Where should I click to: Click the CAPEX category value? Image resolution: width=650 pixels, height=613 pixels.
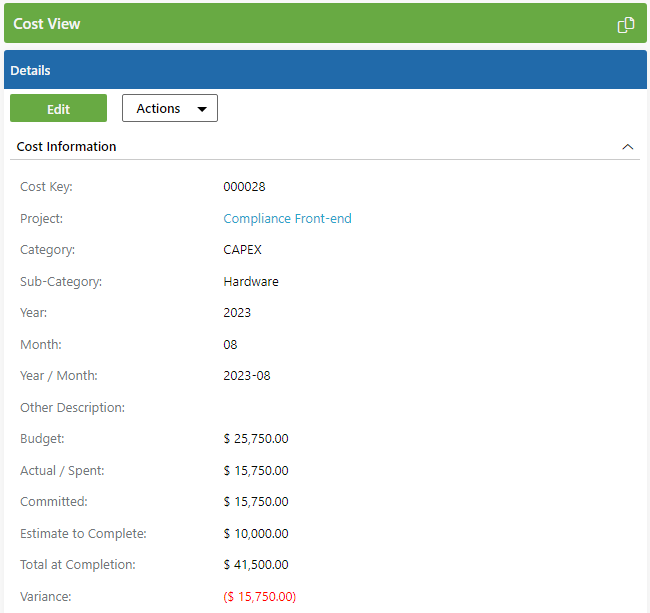pos(243,250)
